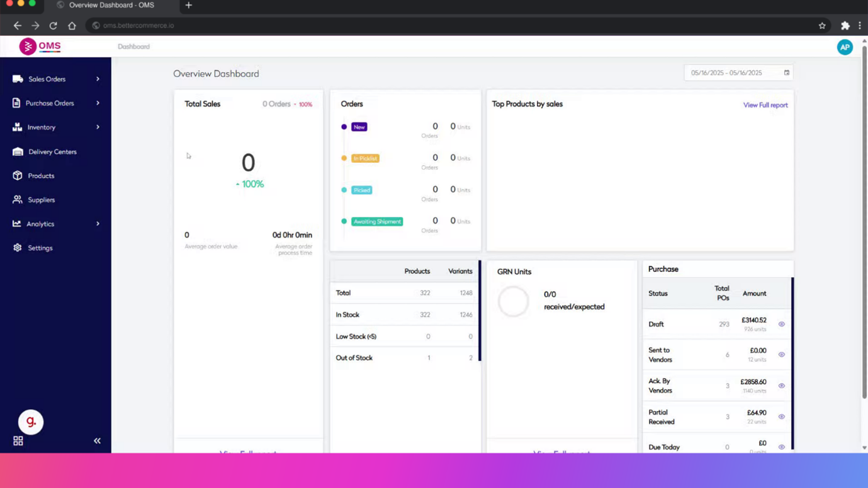Image resolution: width=868 pixels, height=488 pixels.
Task: Go to Suppliers in sidebar
Action: pyautogui.click(x=42, y=200)
